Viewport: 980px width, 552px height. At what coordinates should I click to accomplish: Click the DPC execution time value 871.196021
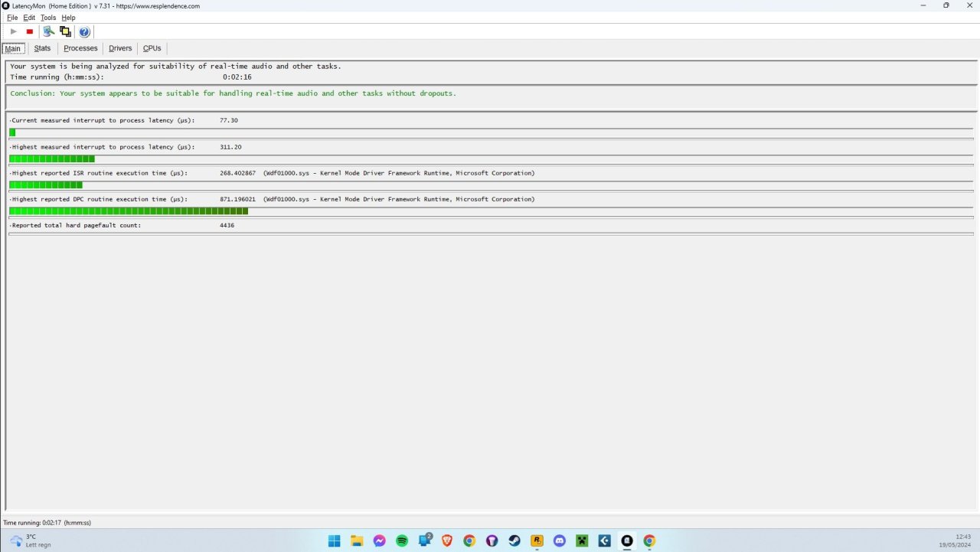tap(237, 199)
